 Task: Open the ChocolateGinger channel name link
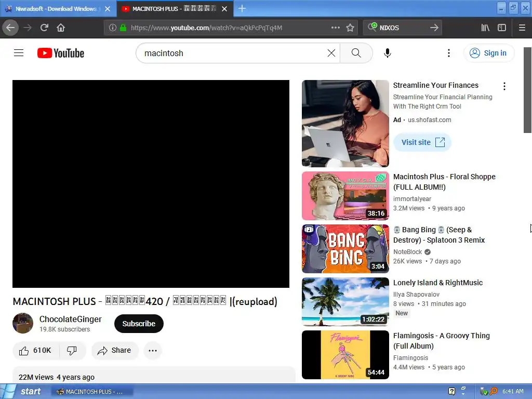coord(71,319)
